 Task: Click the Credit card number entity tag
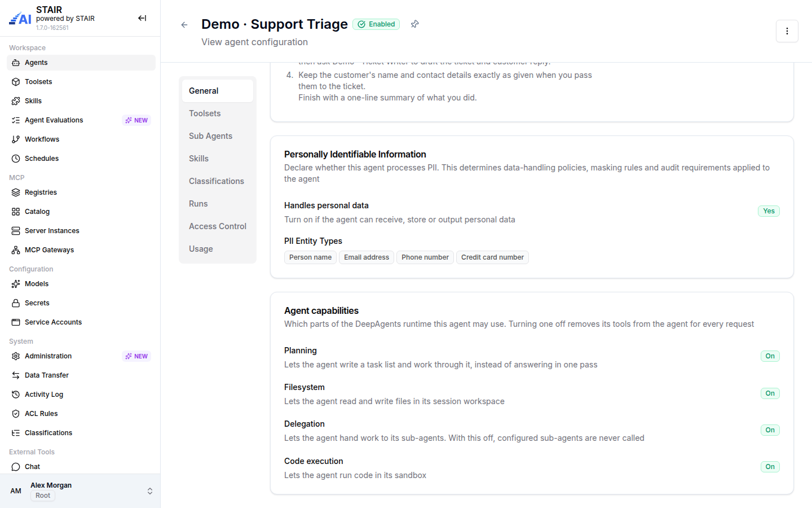click(x=492, y=257)
